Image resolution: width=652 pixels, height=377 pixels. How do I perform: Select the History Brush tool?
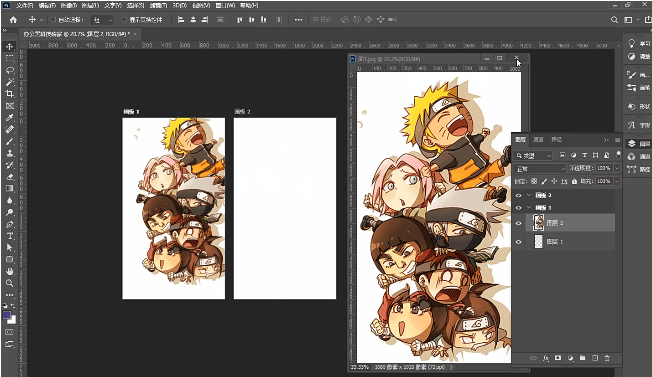[10, 165]
